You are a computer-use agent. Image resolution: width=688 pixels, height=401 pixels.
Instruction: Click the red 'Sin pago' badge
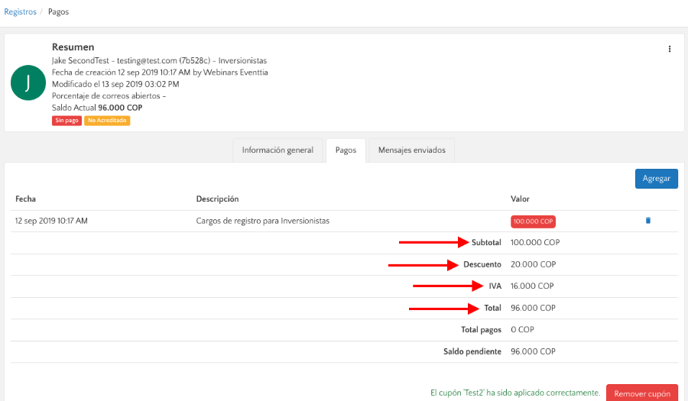click(67, 121)
